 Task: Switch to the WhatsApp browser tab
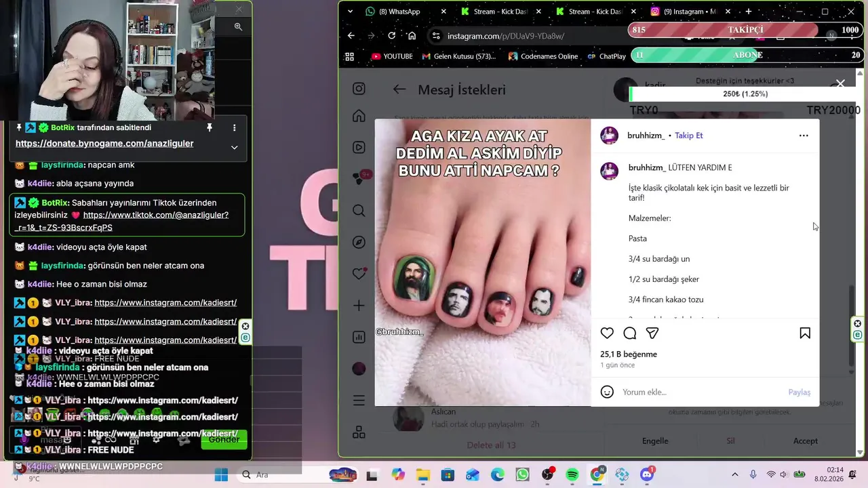pos(406,12)
